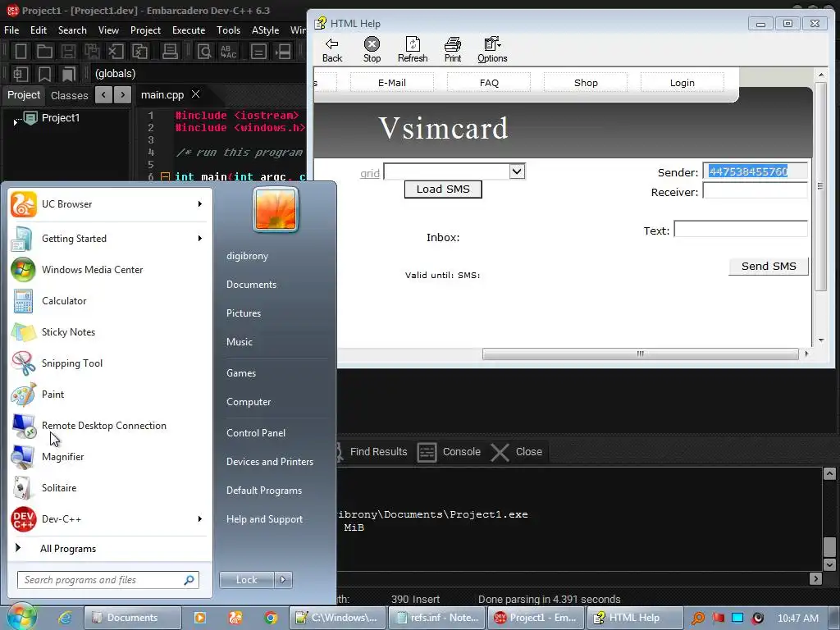Click the Close All files icon in Dev-C++

coord(139,52)
